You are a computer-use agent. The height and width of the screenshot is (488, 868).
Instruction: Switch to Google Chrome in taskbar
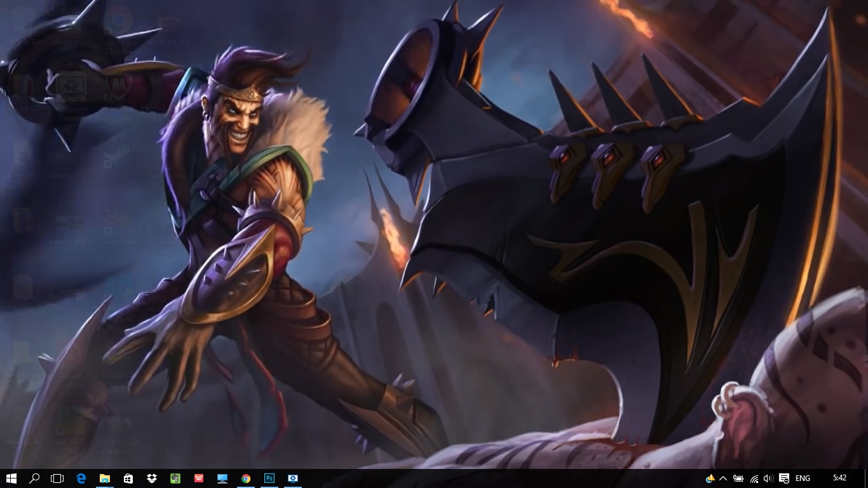(246, 478)
